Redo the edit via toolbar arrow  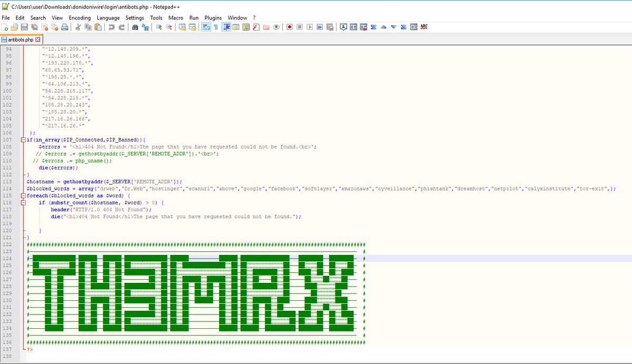point(122,27)
